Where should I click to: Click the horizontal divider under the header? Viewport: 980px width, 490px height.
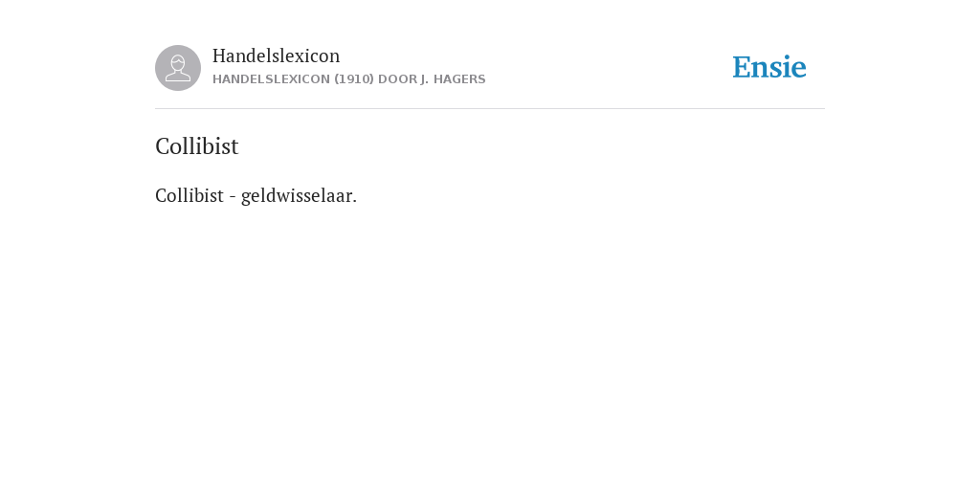(x=490, y=109)
